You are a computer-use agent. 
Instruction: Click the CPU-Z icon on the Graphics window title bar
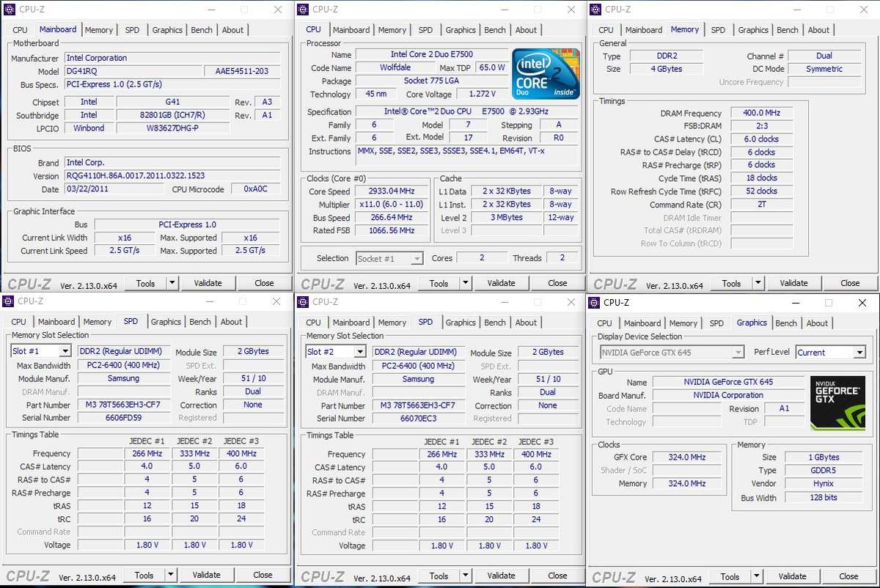[593, 302]
